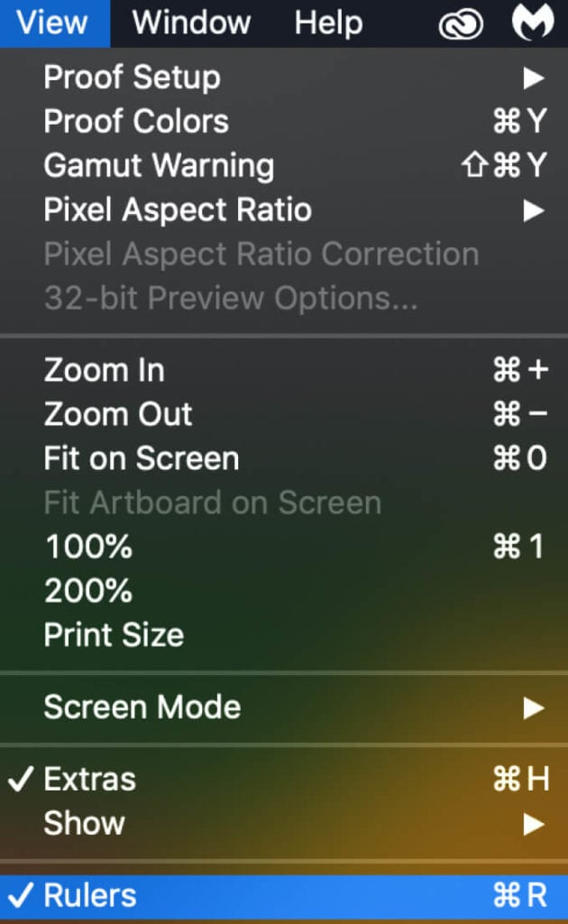Click the Creative Cloud menu bar icon
The image size is (568, 924).
[461, 23]
